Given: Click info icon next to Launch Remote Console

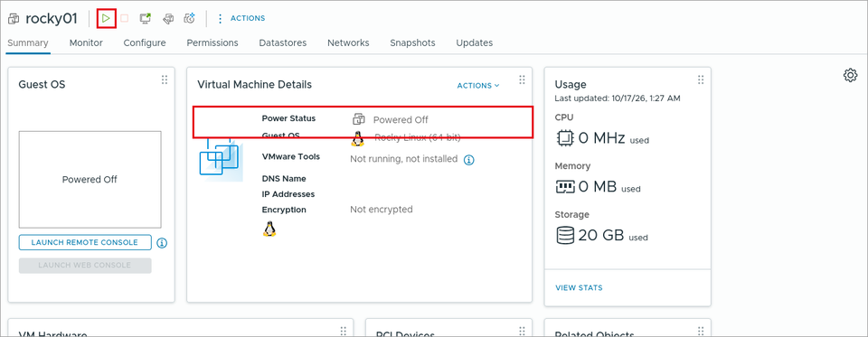Looking at the screenshot, I should (162, 243).
